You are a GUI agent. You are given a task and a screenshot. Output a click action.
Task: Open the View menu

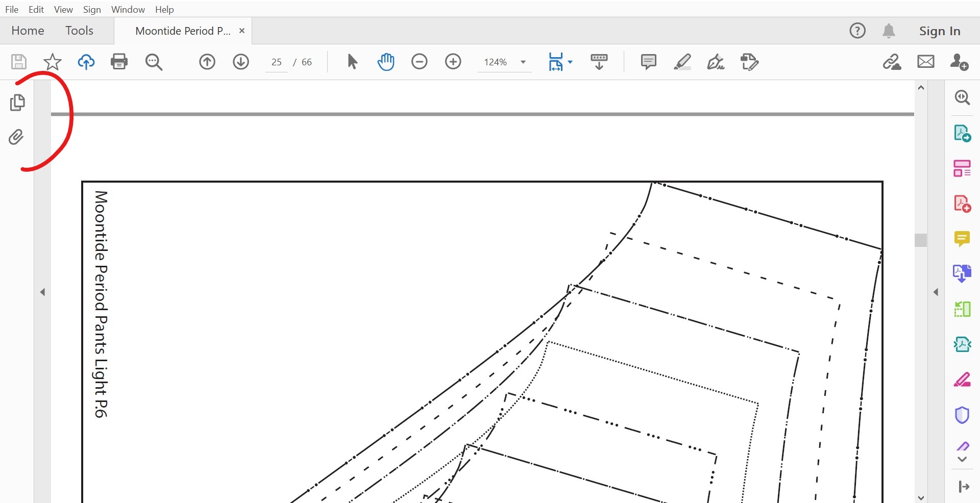point(63,9)
